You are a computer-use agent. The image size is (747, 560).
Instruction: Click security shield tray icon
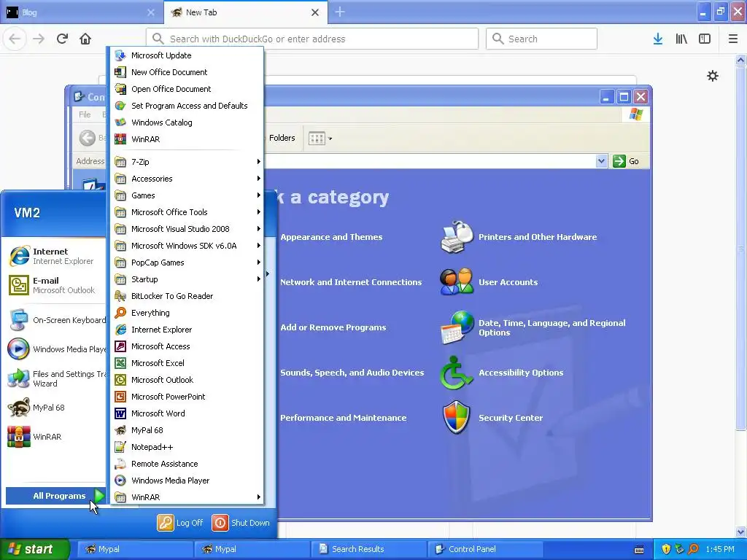[666, 549]
